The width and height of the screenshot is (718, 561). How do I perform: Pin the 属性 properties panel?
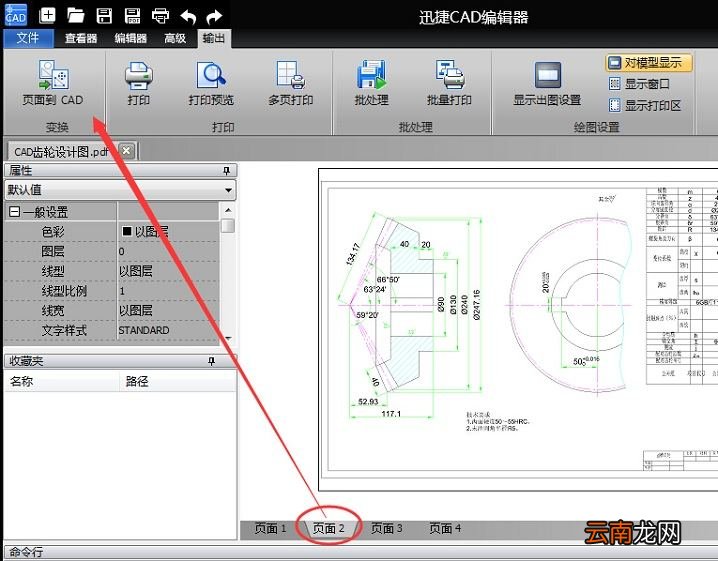pos(226,171)
